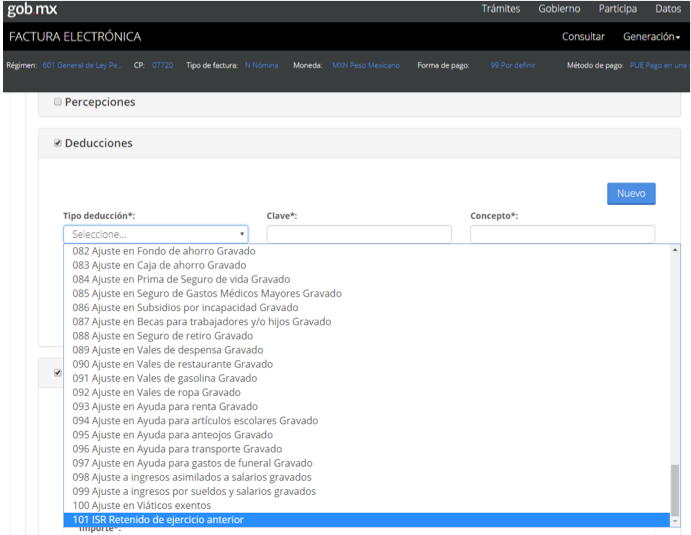
Task: Select 089 Ajuste en Vales de despensa Gravado
Action: 367,350
